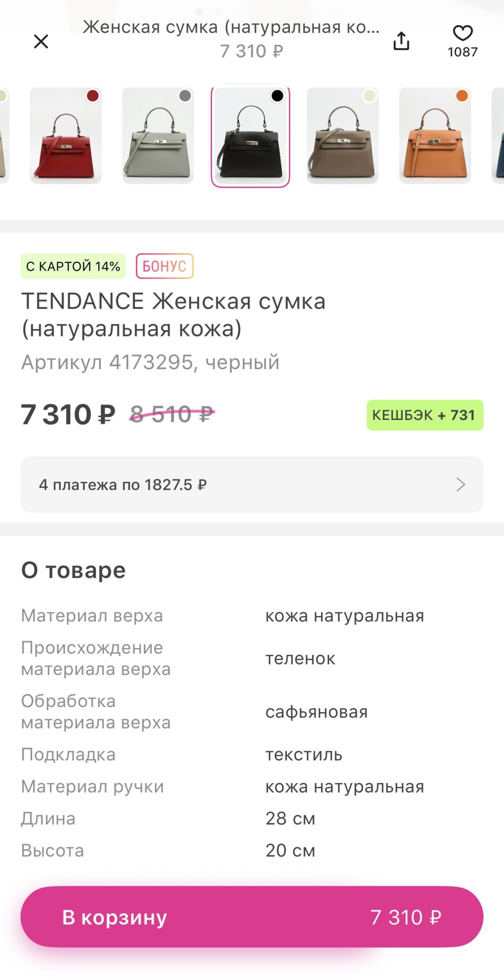This screenshot has width=504, height=980.
Task: Open the КЕШБЭК + 731 details
Action: tap(424, 414)
